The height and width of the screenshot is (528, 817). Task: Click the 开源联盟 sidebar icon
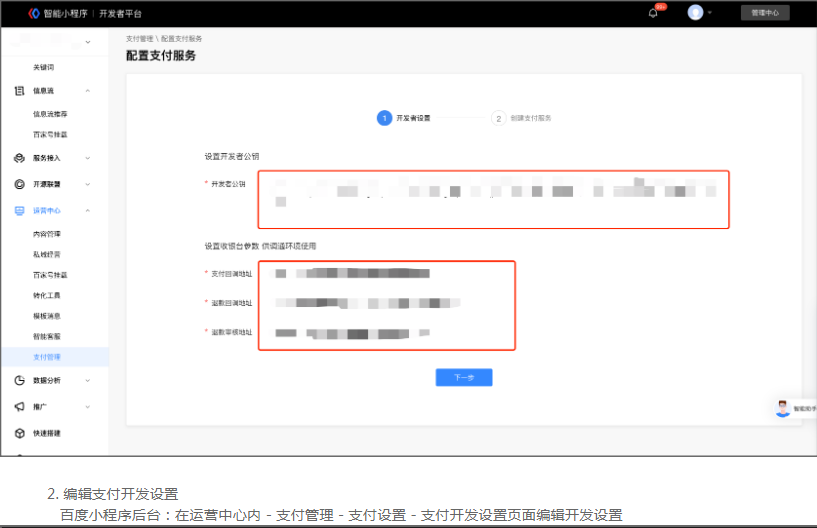(19, 184)
